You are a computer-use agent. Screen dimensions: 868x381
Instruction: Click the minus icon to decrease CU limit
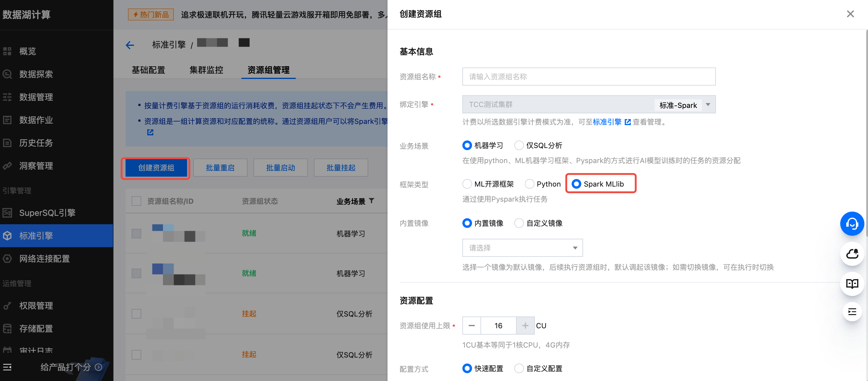click(x=471, y=326)
